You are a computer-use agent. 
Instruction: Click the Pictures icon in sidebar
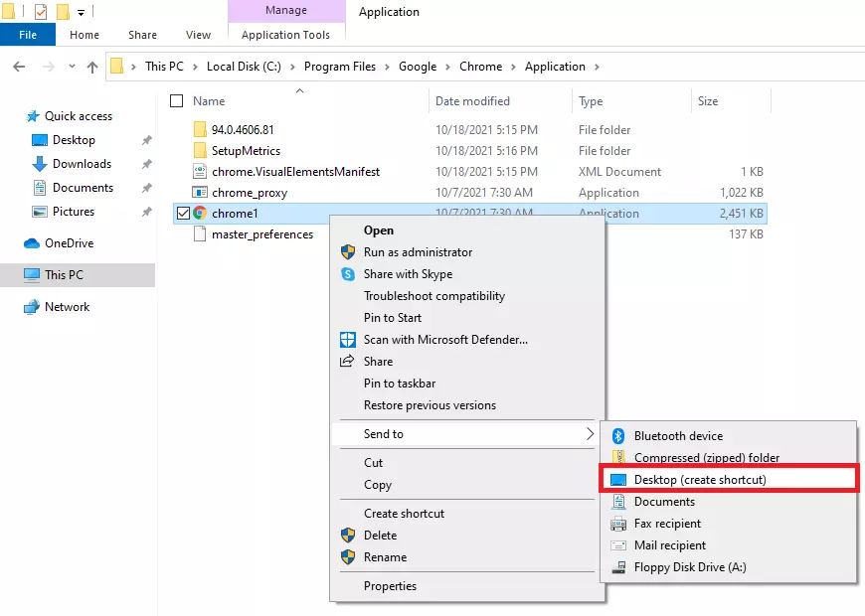(x=40, y=212)
